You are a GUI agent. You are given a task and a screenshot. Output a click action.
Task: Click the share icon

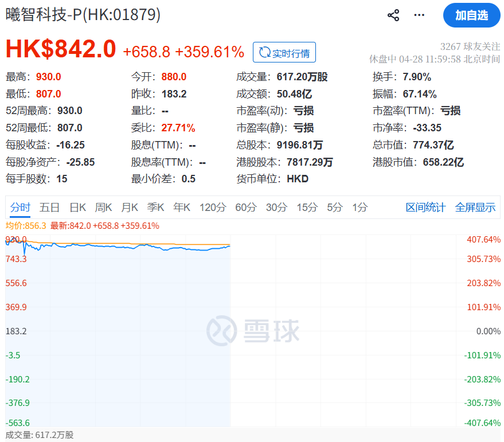393,15
